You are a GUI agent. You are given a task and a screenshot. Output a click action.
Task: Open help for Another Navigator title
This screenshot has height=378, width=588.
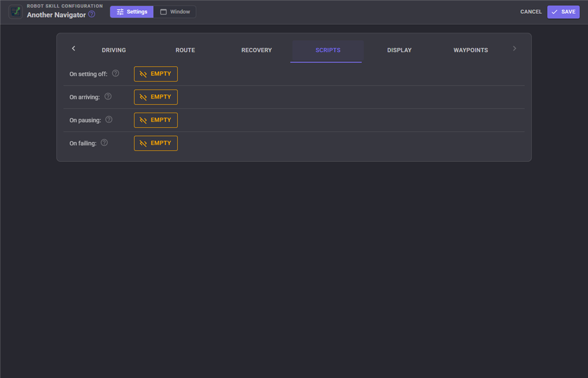91,14
